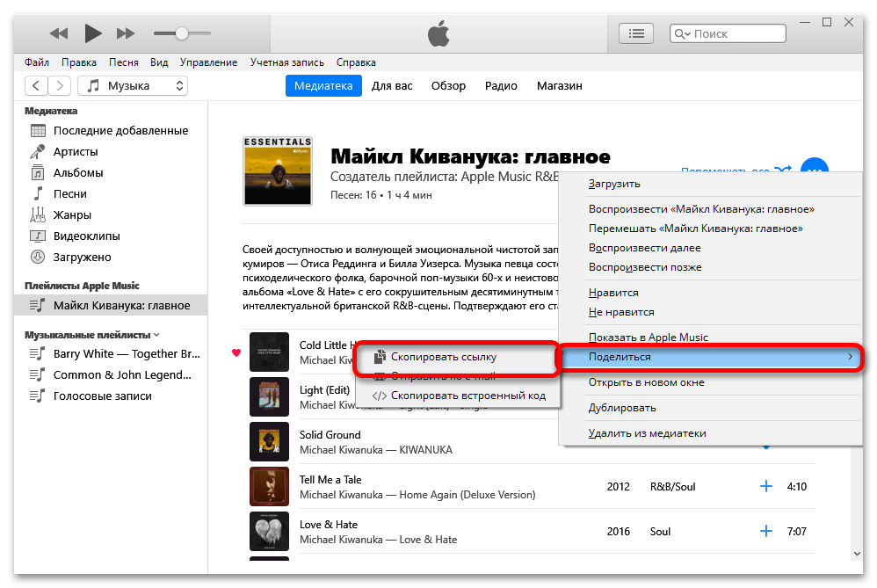
Task: Switch to the Для вас tab
Action: 392,85
